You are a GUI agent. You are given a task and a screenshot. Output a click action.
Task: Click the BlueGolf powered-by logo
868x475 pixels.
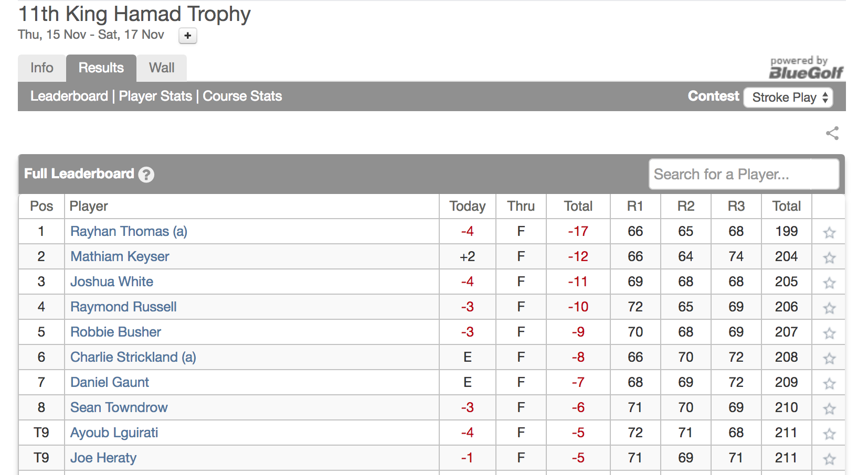coord(806,68)
